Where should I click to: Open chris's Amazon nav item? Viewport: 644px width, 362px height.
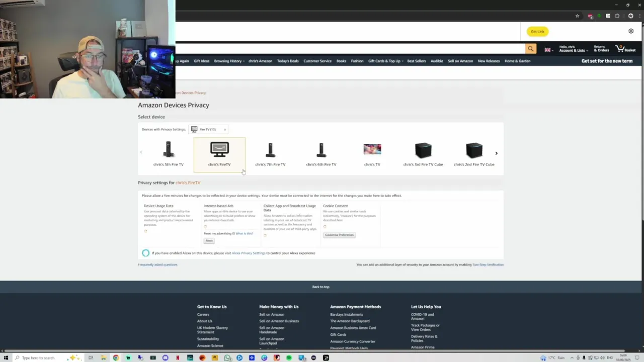coord(260,61)
